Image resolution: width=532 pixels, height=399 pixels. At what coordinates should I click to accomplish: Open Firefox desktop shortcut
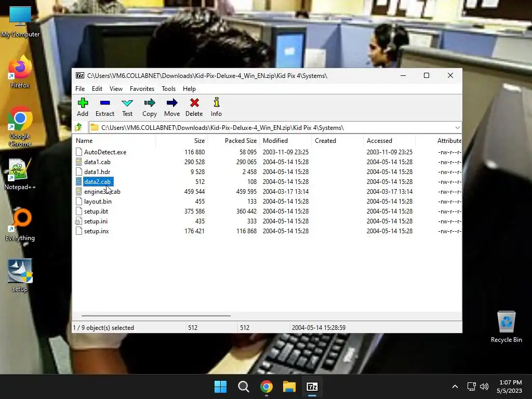click(20, 72)
